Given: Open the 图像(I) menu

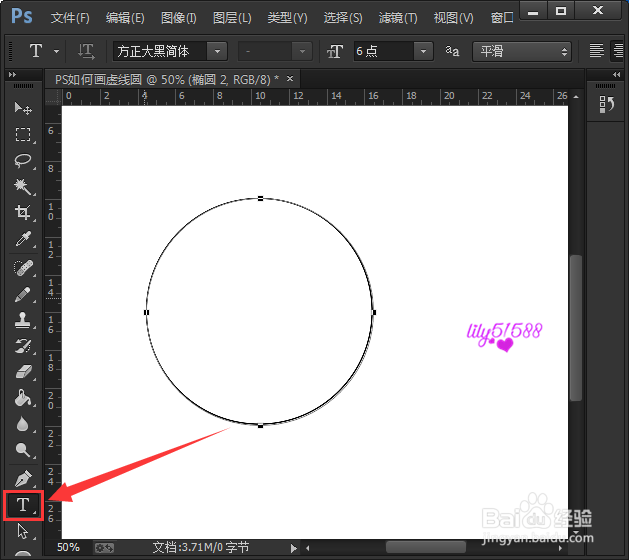Looking at the screenshot, I should click(x=179, y=18).
